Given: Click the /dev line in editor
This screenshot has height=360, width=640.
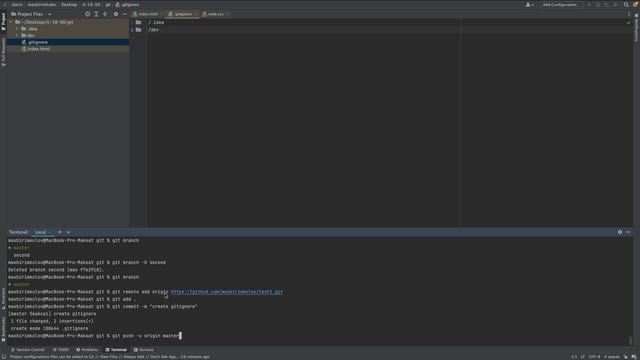Looking at the screenshot, I should tap(153, 30).
